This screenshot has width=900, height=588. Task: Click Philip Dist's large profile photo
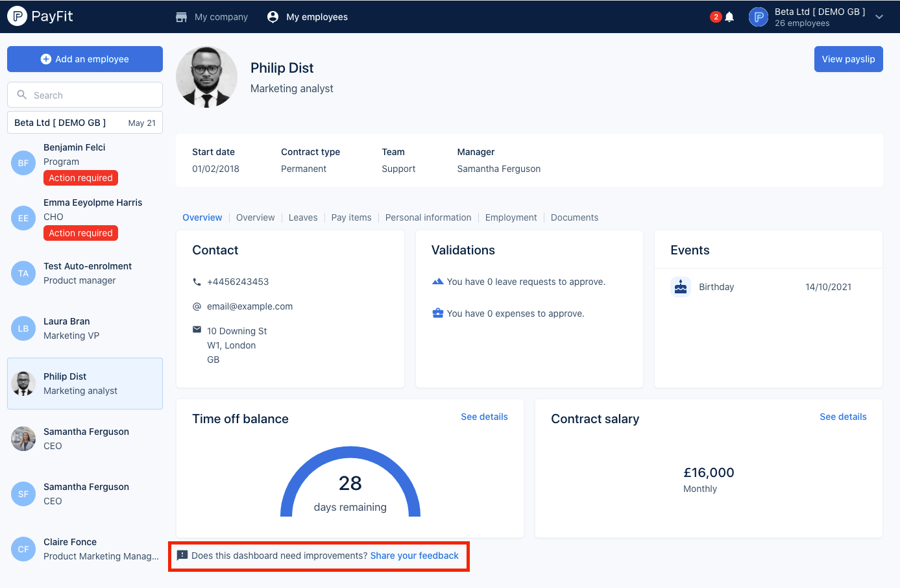pos(206,77)
